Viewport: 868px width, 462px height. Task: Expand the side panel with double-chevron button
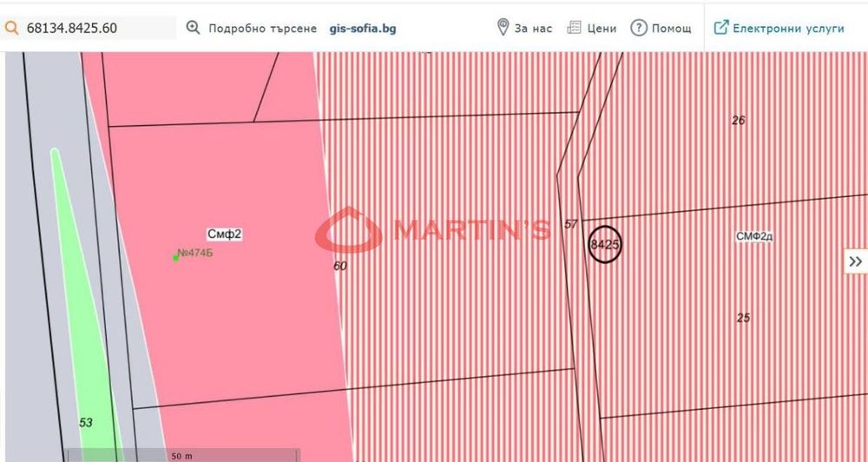(856, 261)
